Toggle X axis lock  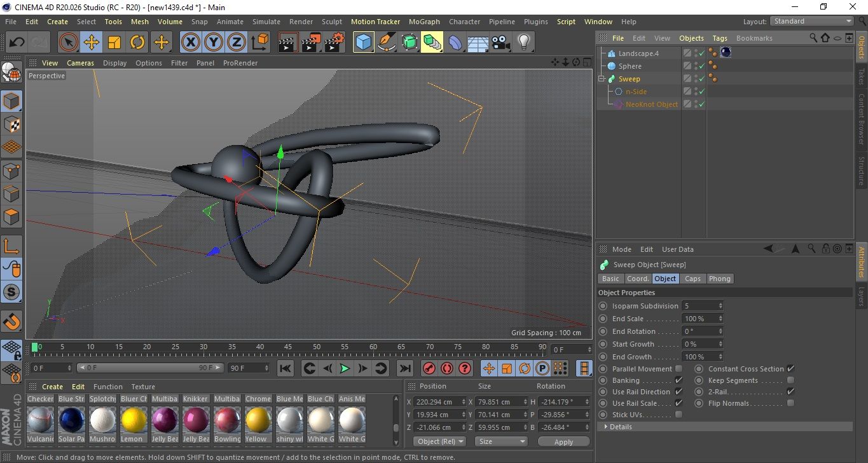click(190, 43)
